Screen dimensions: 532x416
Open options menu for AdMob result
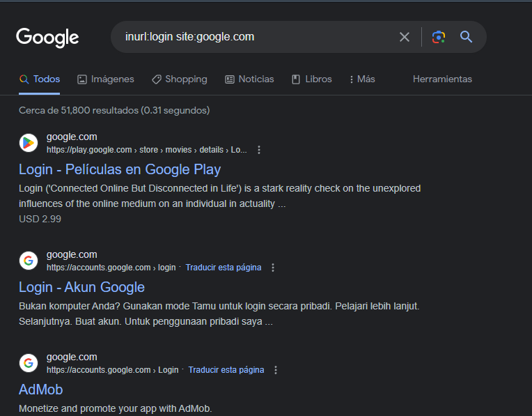click(276, 370)
